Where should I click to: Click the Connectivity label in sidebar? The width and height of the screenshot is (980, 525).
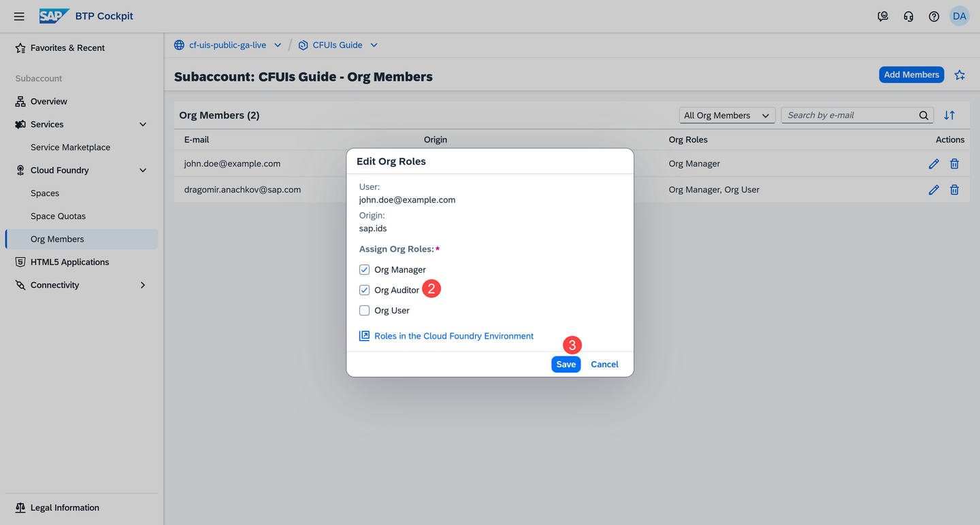pos(55,285)
